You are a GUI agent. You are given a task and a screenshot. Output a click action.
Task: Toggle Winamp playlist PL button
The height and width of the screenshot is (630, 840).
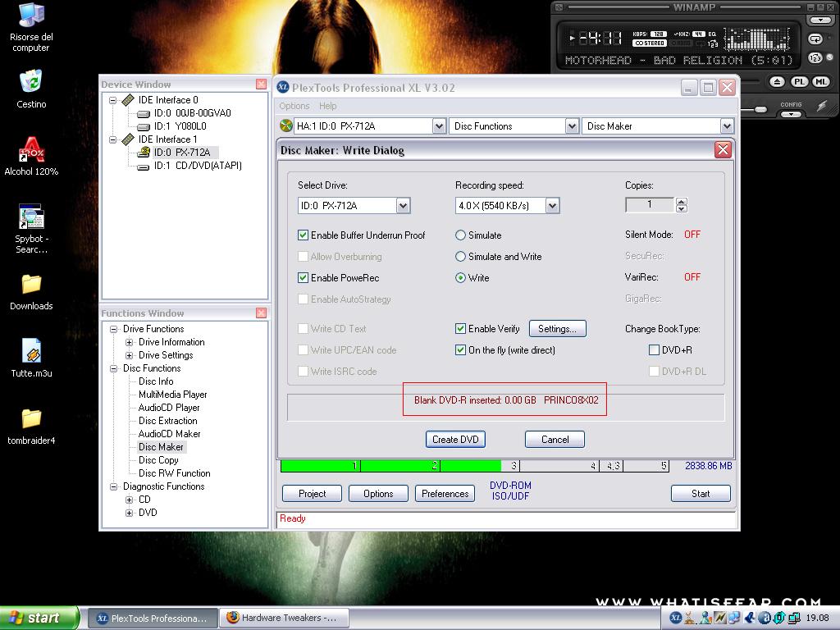(799, 82)
